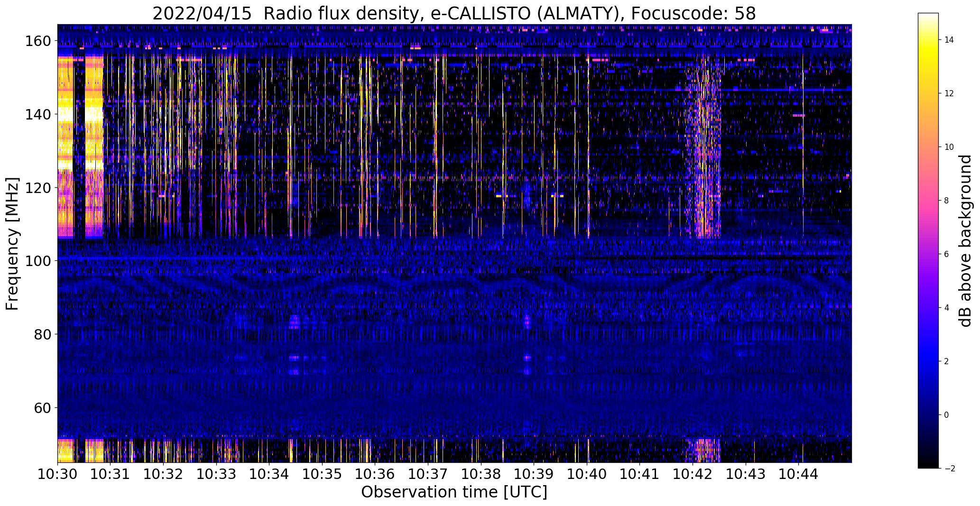Click the 120 frequency tick label
Viewport: 980px width, 506px height.
(x=38, y=188)
